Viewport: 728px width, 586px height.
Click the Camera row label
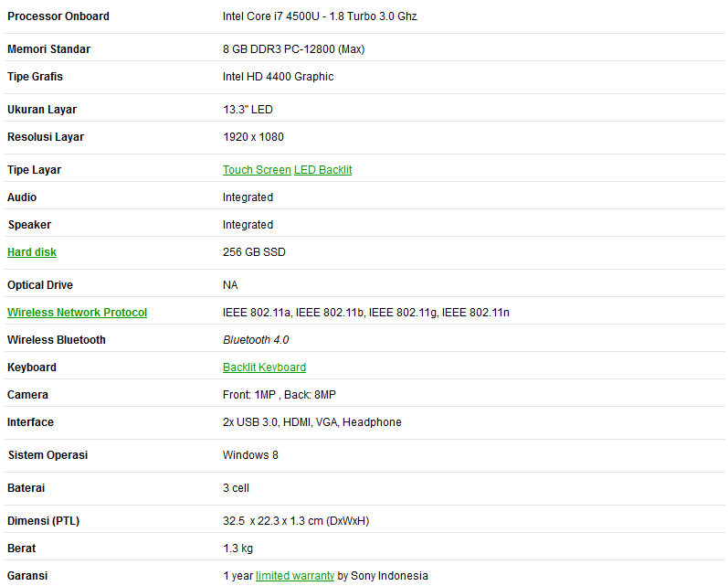tap(27, 395)
